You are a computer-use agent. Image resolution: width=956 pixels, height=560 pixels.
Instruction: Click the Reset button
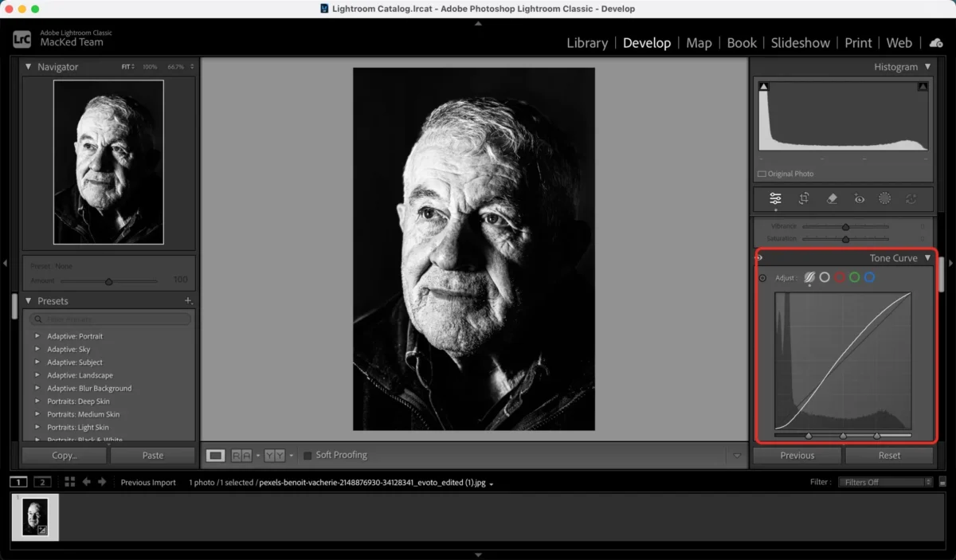tap(889, 455)
